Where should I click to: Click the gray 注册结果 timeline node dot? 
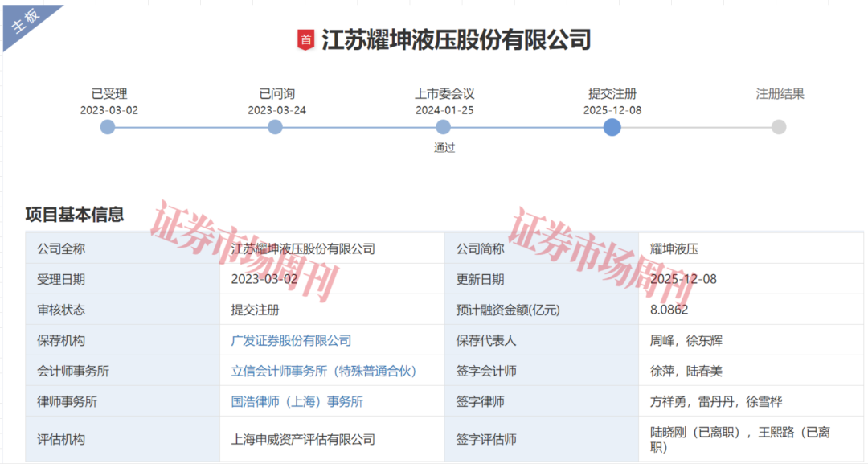pyautogui.click(x=779, y=126)
